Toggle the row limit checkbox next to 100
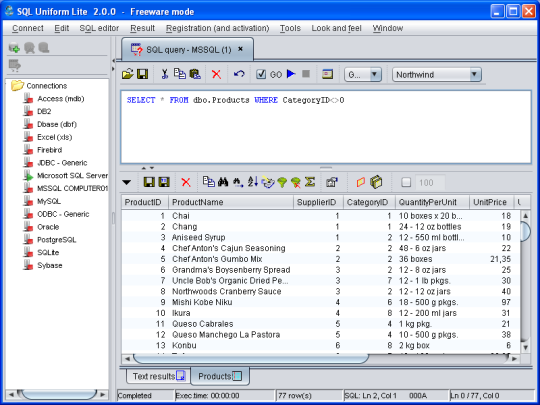 pos(406,182)
